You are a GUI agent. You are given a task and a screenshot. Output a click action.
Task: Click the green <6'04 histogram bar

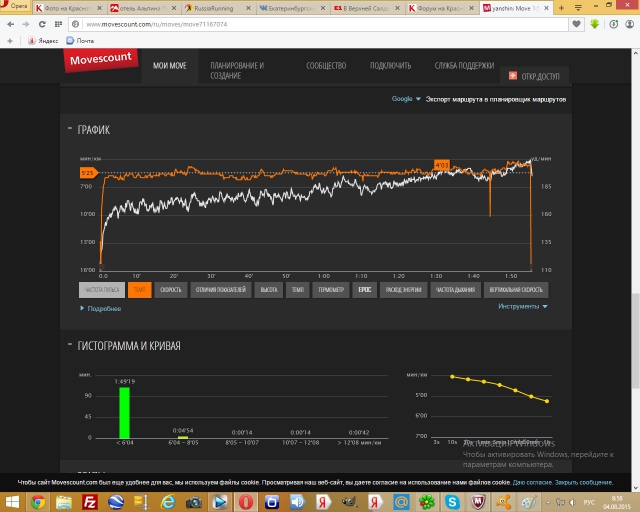(x=124, y=413)
